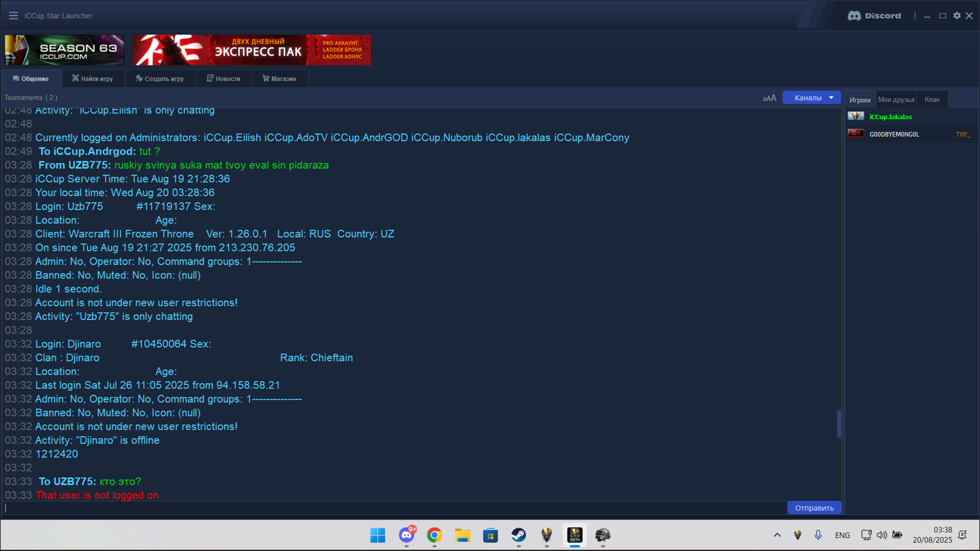
Task: Click the 'Client: Warcraft III Frozen Throne' line
Action: (x=215, y=234)
